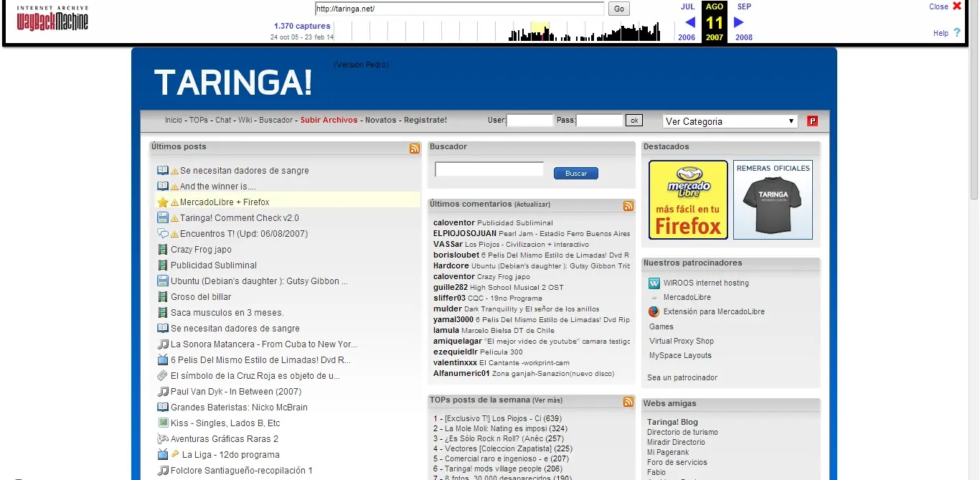This screenshot has width=980, height=480.
Task: Click the TARINGA! site logo
Action: (233, 83)
